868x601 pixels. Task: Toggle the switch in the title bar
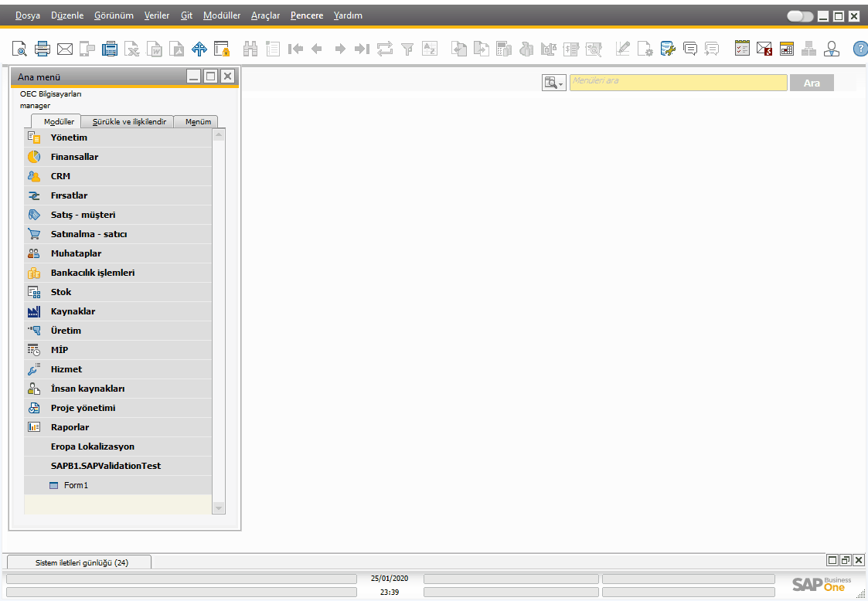click(800, 16)
